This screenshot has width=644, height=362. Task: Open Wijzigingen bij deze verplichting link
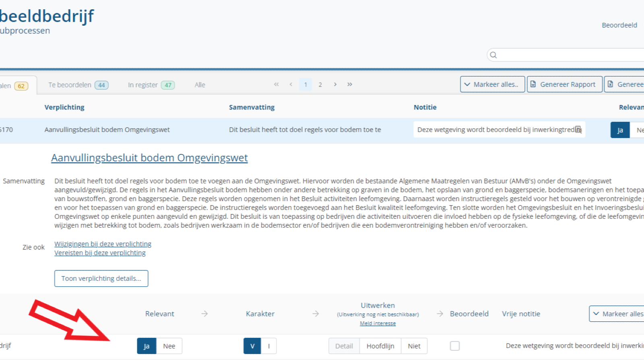coord(103,244)
